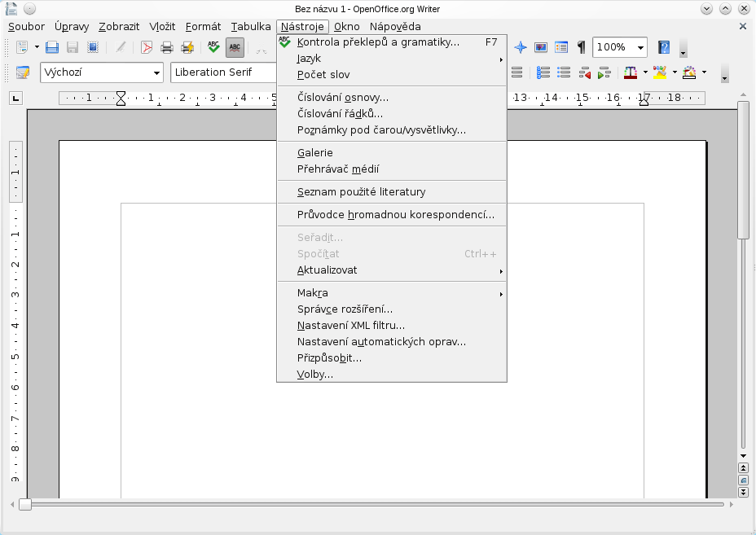Open Seznam použité literatury entry
The image size is (756, 535).
(392, 192)
